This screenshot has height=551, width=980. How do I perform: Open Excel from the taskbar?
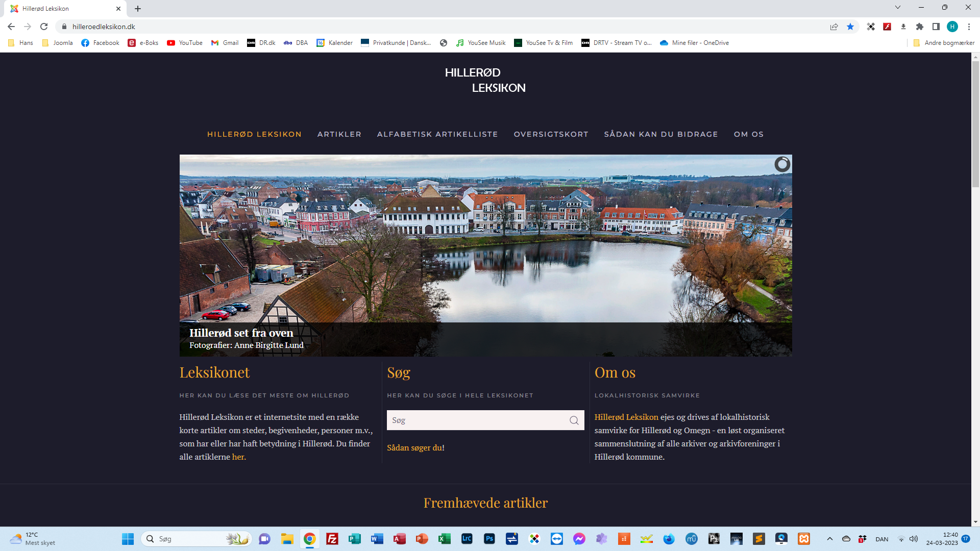(445, 539)
